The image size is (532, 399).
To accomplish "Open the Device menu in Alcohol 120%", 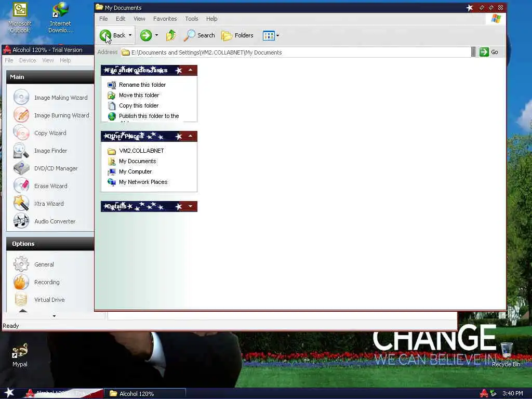I will (x=28, y=60).
